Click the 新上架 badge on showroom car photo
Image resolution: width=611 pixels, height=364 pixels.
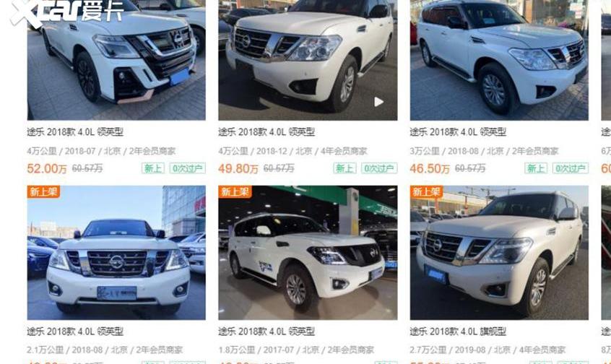tap(235, 191)
